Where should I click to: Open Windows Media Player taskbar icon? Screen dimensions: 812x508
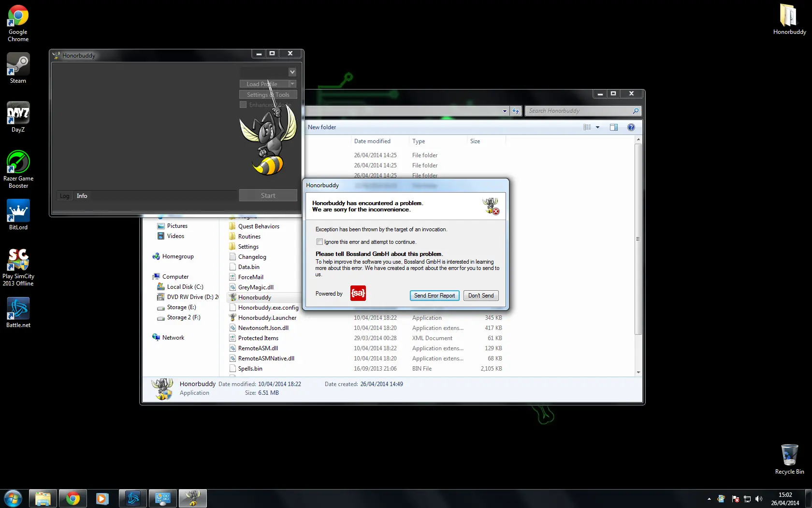coord(102,498)
